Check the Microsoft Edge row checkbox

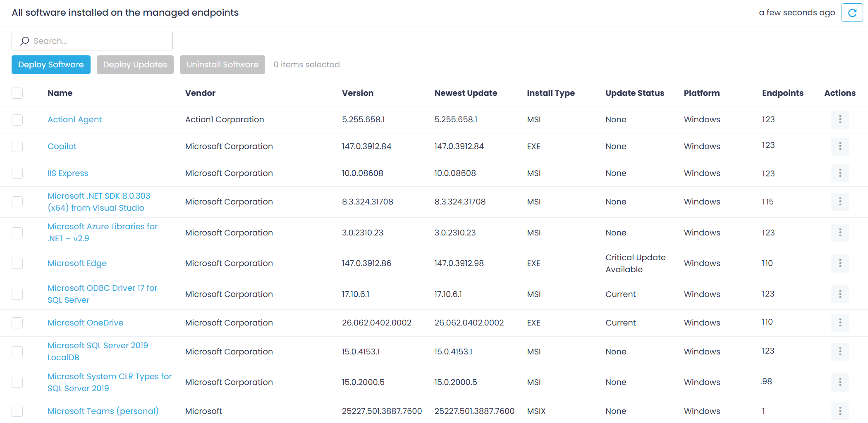point(17,263)
